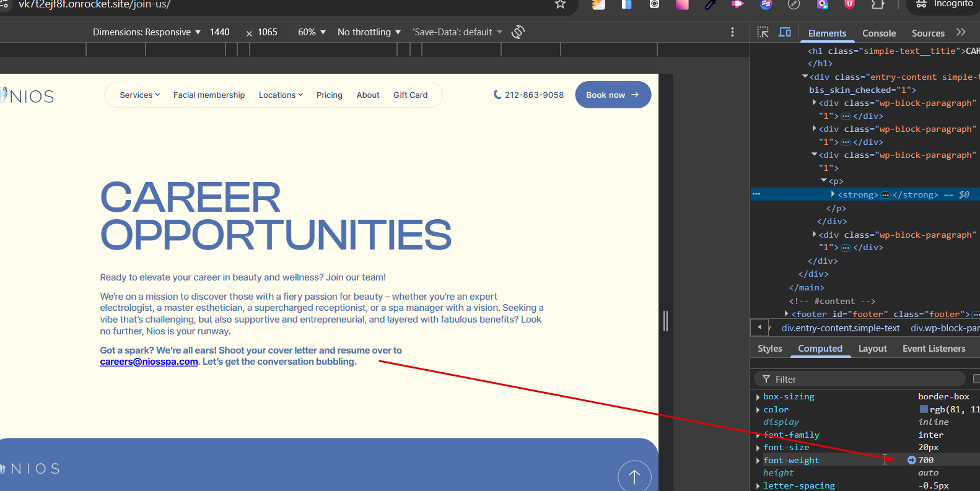The height and width of the screenshot is (491, 980).
Task: Edit the viewport height field showing 1065
Action: coord(268,32)
